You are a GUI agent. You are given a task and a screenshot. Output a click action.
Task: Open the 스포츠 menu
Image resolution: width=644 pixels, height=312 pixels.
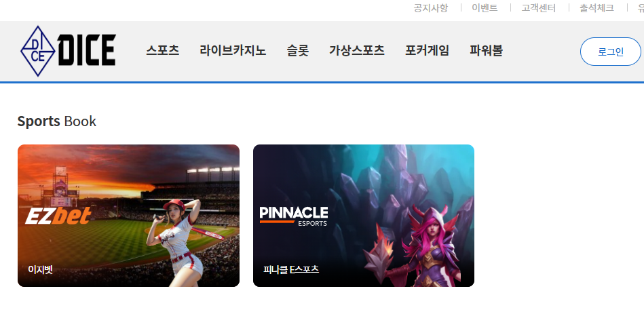(163, 51)
